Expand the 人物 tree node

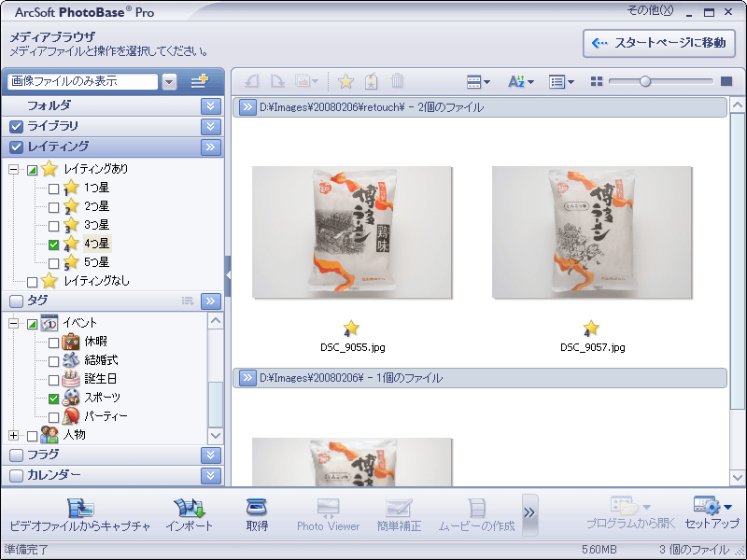(13, 435)
